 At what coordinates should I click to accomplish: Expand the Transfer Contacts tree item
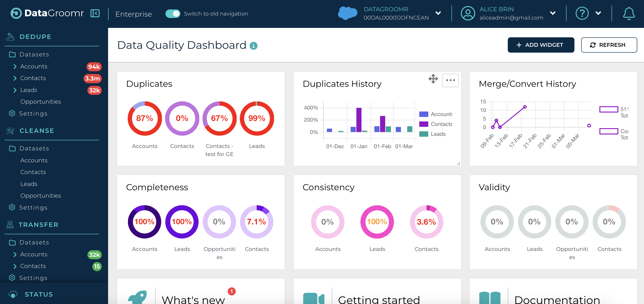click(x=15, y=266)
